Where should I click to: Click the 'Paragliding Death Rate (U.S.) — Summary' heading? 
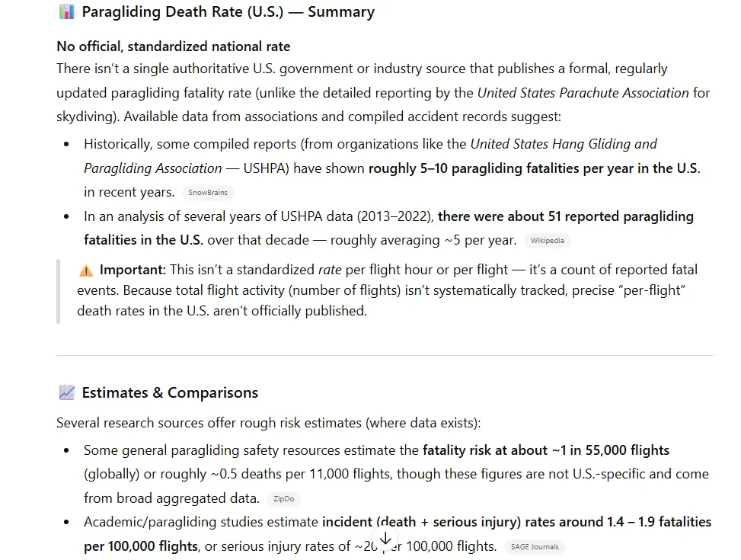228,12
